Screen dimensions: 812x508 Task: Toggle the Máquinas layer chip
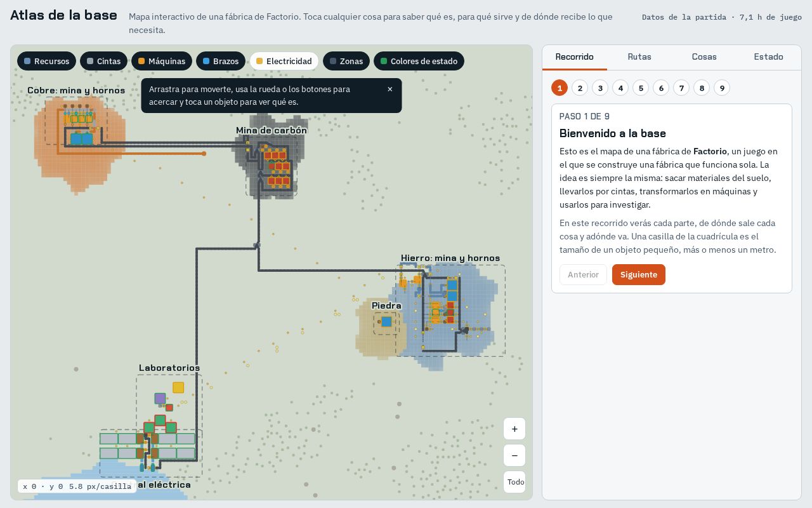click(x=162, y=61)
